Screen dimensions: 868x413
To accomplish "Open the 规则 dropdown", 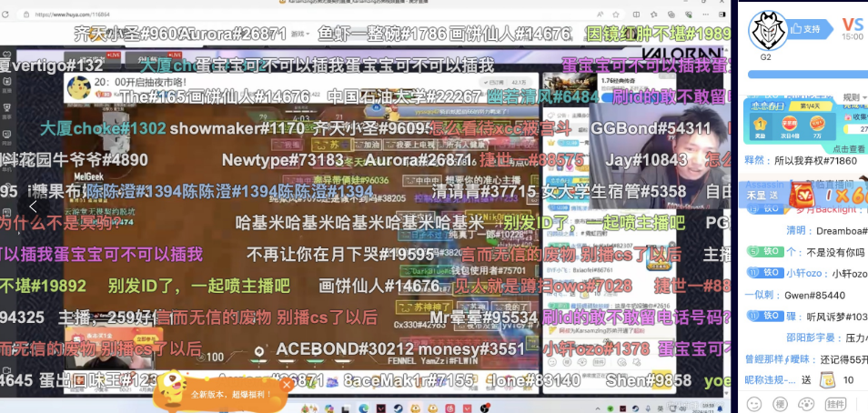I will pyautogui.click(x=854, y=97).
